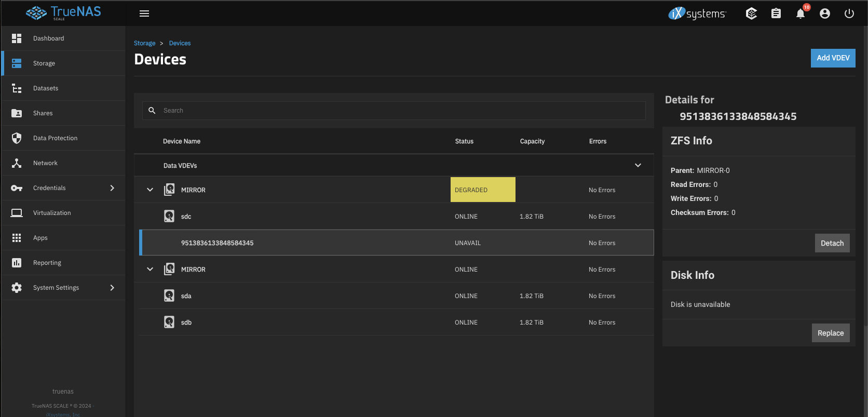Screen dimensions: 868x417
Task: Detach the unavailable device
Action: [832, 243]
